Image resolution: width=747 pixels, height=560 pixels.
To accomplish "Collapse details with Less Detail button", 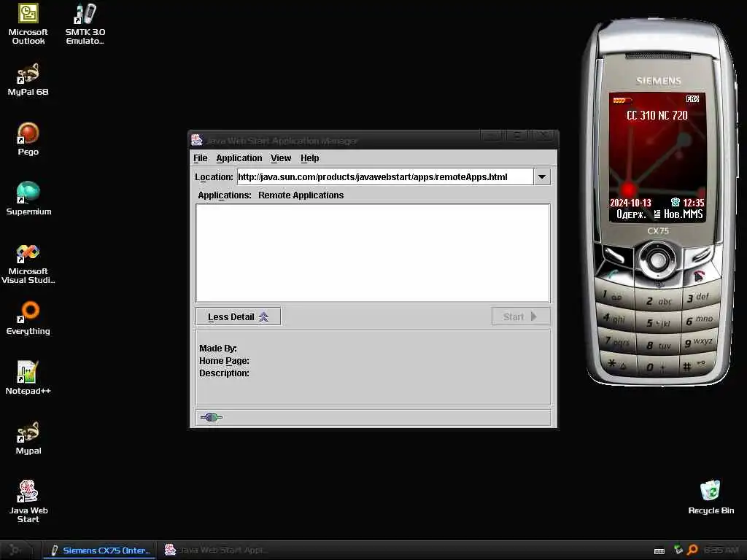I will pos(239,316).
